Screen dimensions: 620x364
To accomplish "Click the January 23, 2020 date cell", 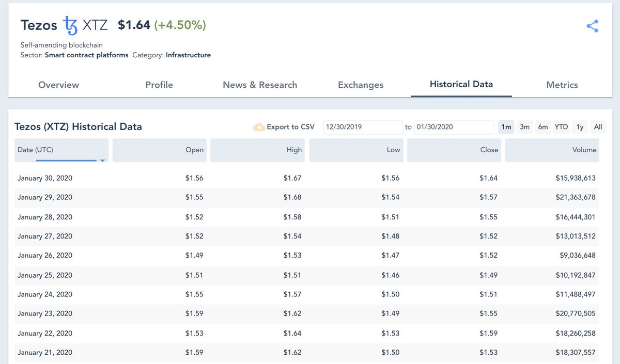I will [45, 313].
